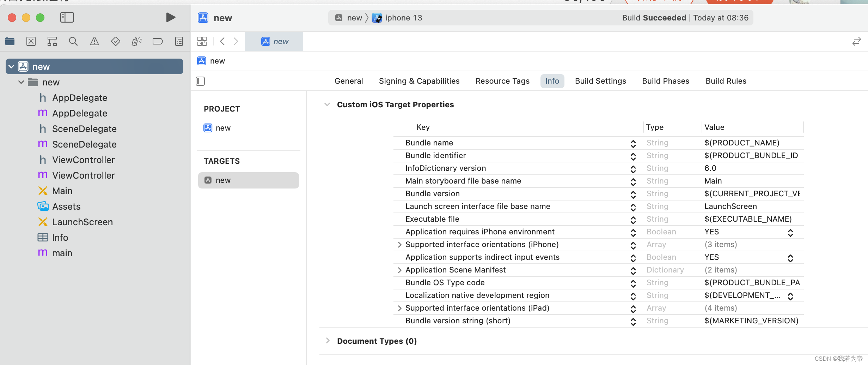Select the iphone 13 run destination
Image resolution: width=868 pixels, height=365 pixels.
coord(403,18)
